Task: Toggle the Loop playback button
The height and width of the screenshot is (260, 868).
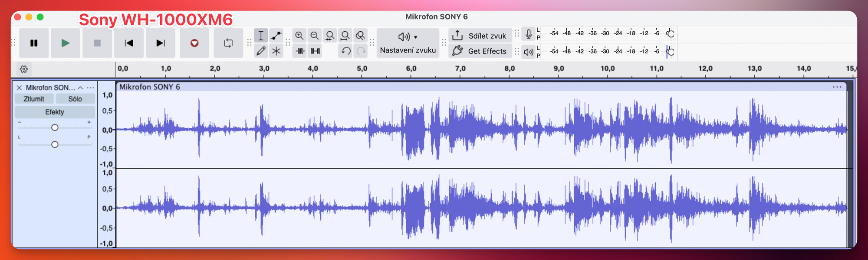Action: [228, 43]
